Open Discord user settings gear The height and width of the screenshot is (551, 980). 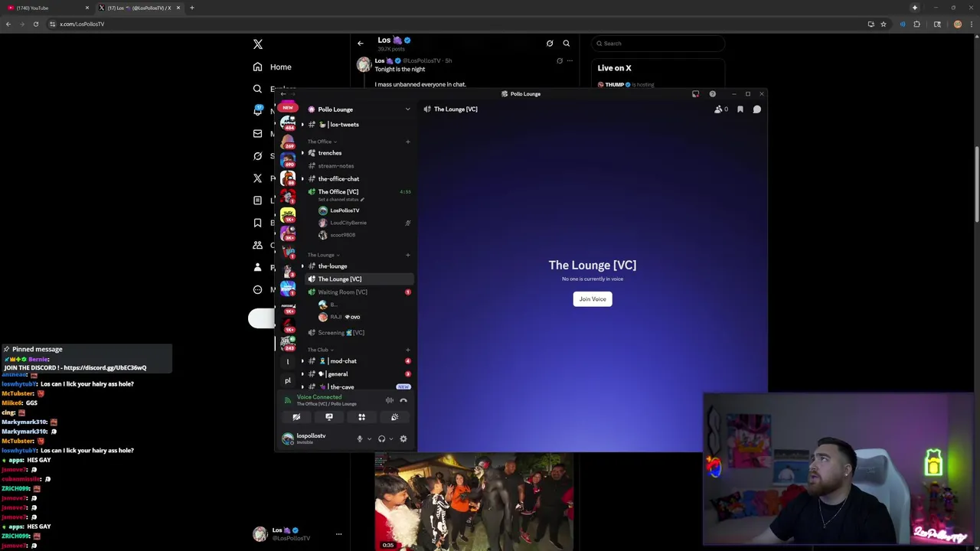403,439
